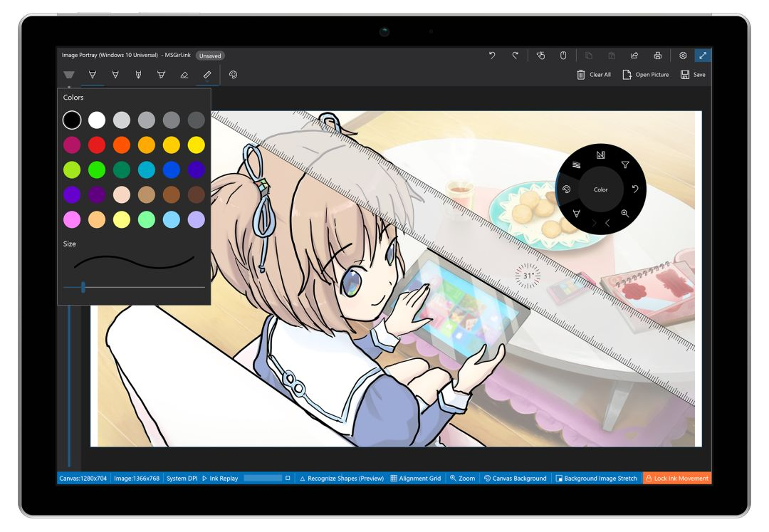Click Canvas:1280x704 status entry

point(83,478)
